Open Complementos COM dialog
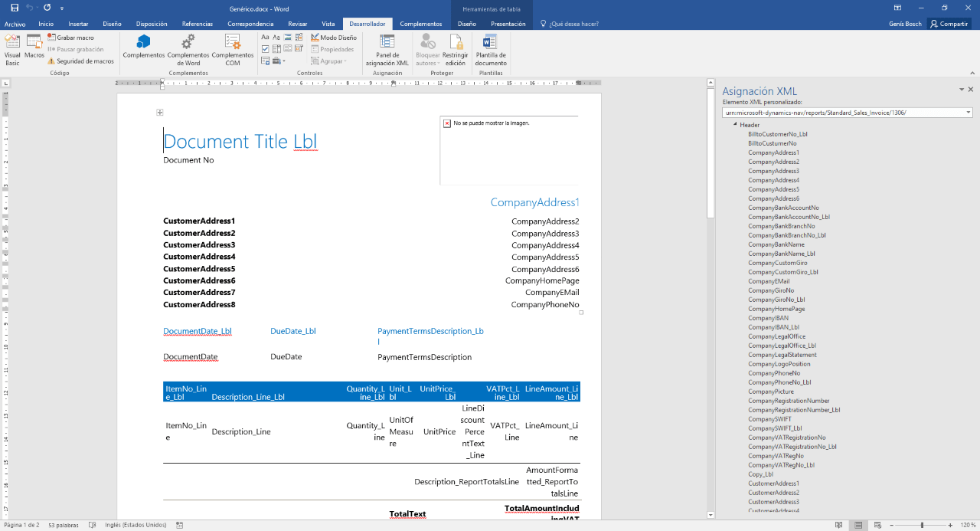 click(233, 50)
